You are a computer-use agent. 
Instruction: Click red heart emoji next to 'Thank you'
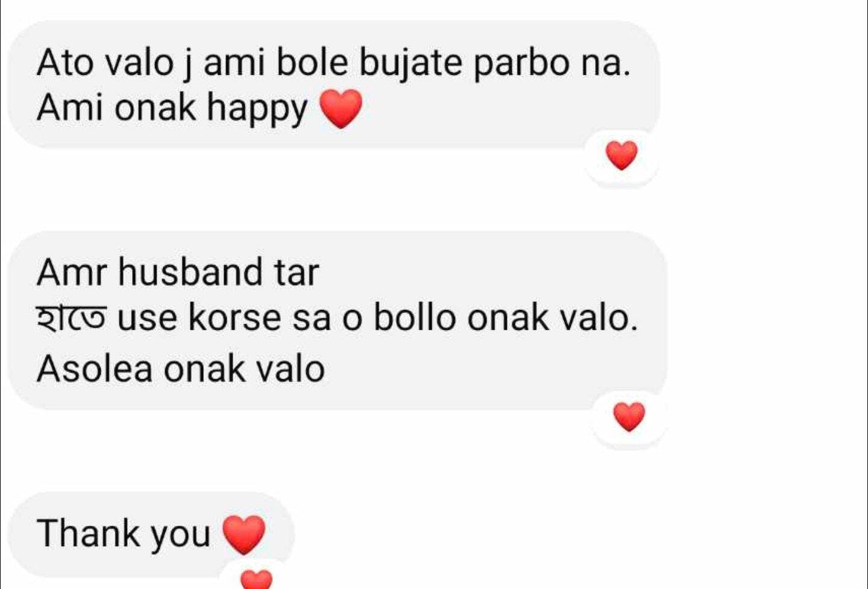point(244,535)
